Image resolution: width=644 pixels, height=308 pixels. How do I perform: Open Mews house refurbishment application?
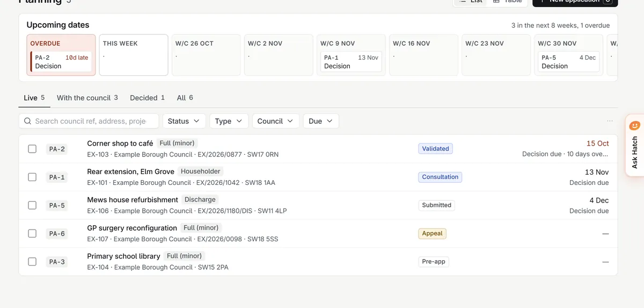(133, 200)
